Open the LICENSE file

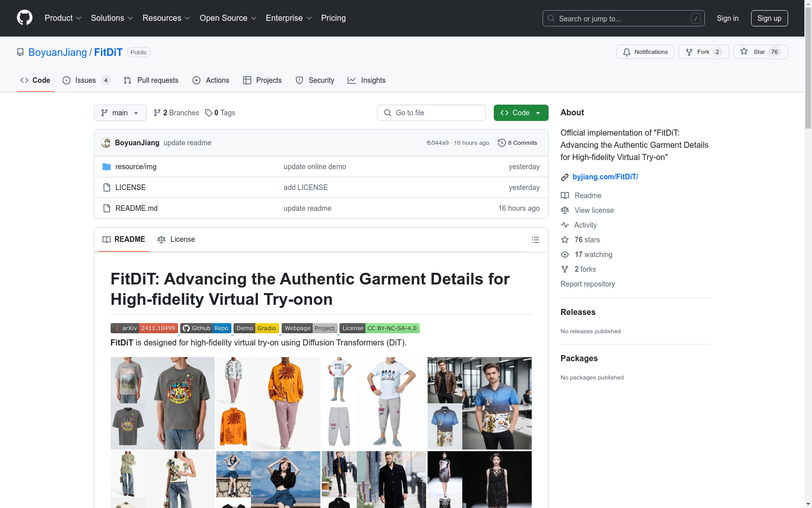(130, 187)
